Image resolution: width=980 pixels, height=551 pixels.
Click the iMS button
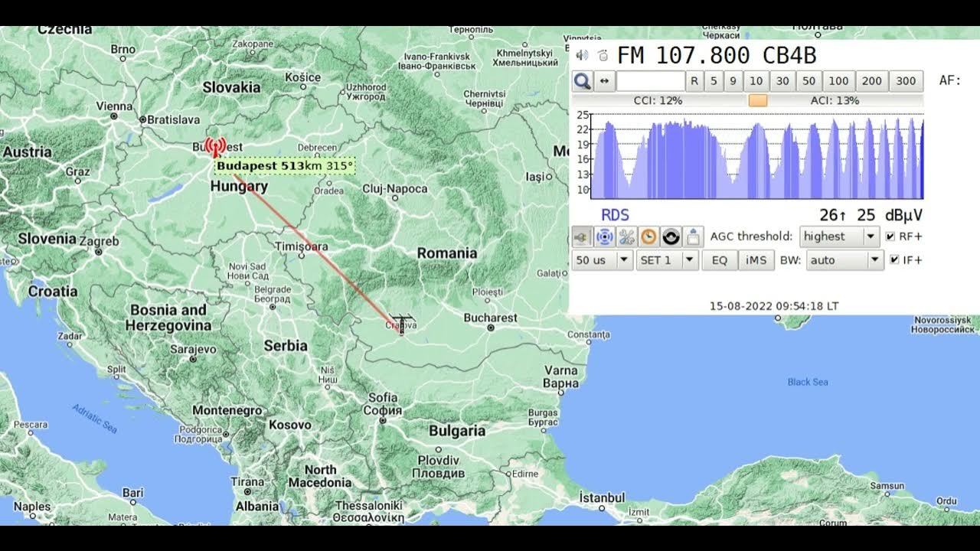[756, 260]
